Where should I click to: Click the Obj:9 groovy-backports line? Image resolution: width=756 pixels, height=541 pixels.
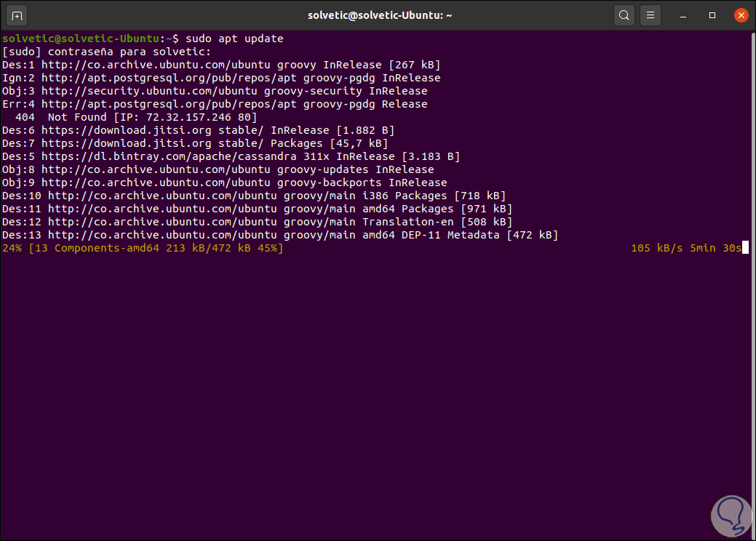pyautogui.click(x=225, y=183)
